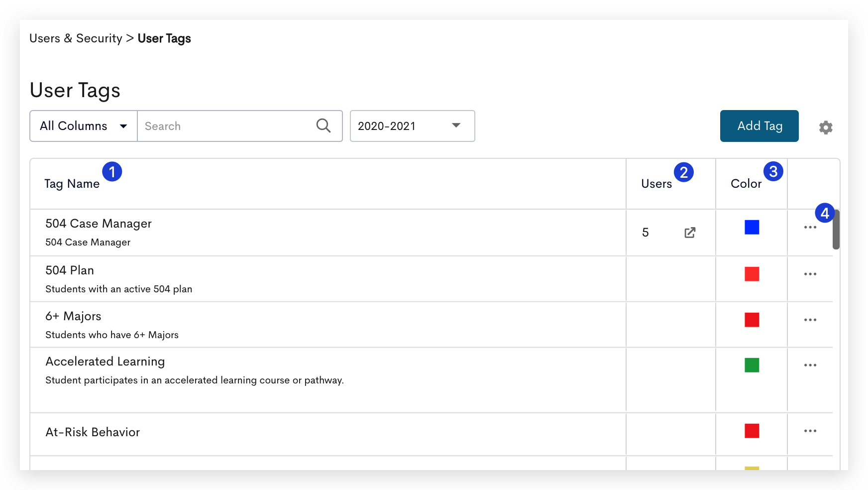Click the search magnifier icon
868x490 pixels.
pos(324,125)
